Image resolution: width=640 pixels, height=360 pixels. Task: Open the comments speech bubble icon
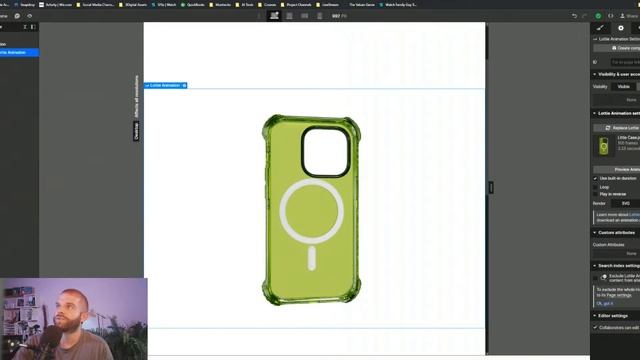coord(17,16)
